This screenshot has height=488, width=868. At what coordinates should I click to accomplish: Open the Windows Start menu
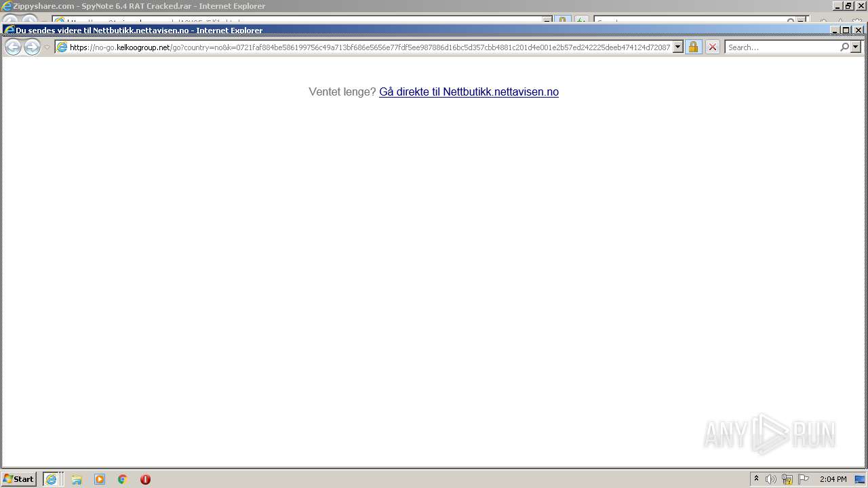(19, 479)
